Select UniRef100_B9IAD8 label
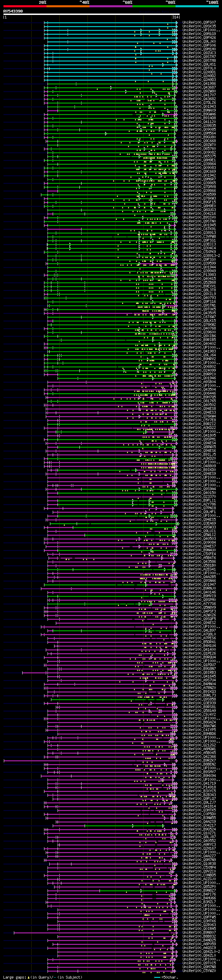 [x=199, y=118]
